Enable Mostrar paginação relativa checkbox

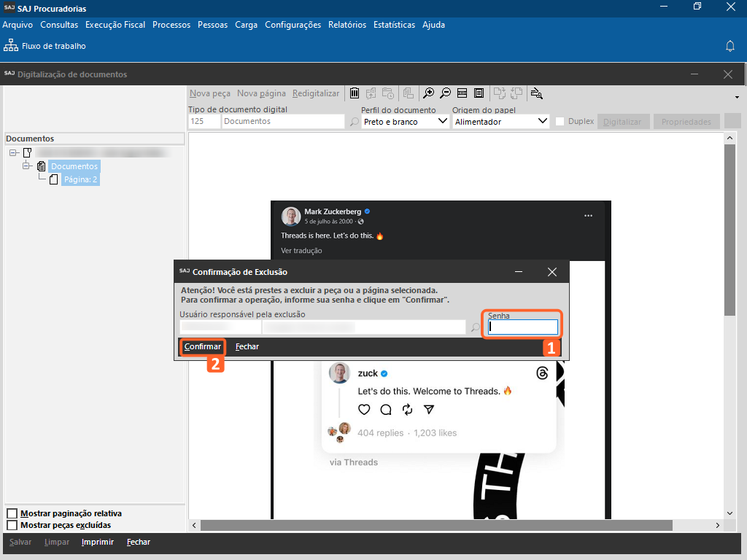point(12,514)
